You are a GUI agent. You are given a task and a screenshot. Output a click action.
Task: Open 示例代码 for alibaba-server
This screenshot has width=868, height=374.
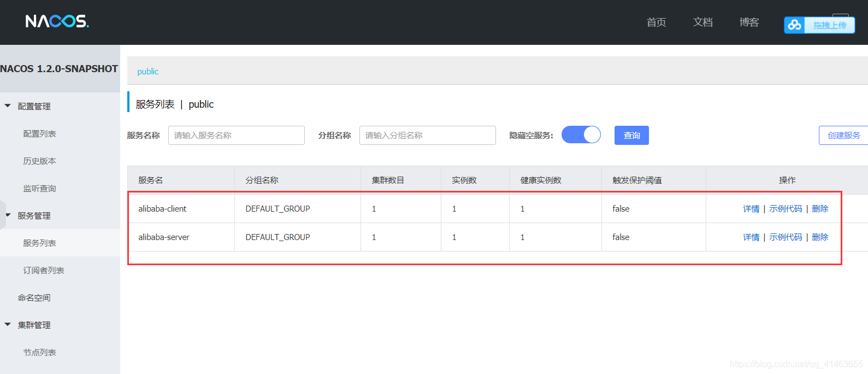[x=786, y=237]
